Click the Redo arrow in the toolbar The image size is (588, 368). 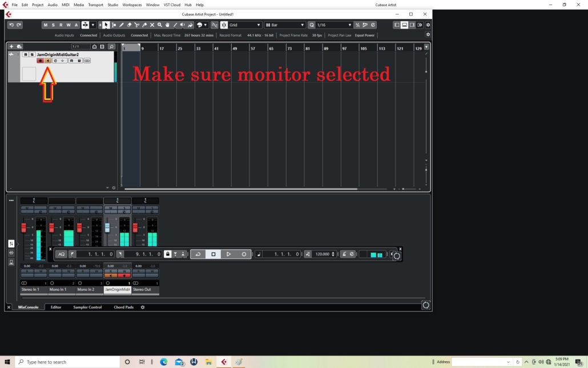tap(19, 25)
